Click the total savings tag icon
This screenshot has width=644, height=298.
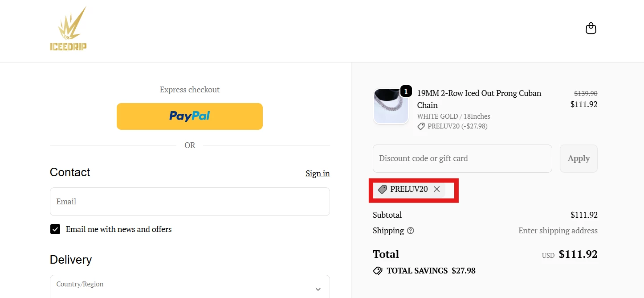point(378,271)
